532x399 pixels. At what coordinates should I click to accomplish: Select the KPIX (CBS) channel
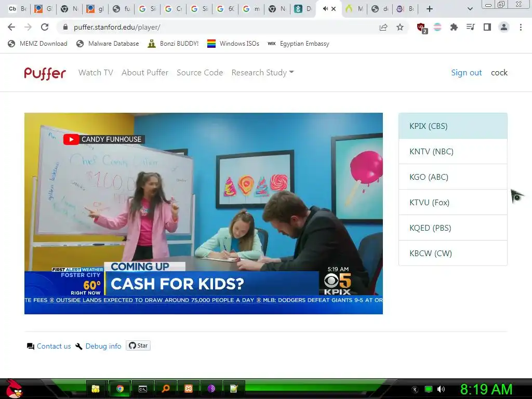point(453,126)
